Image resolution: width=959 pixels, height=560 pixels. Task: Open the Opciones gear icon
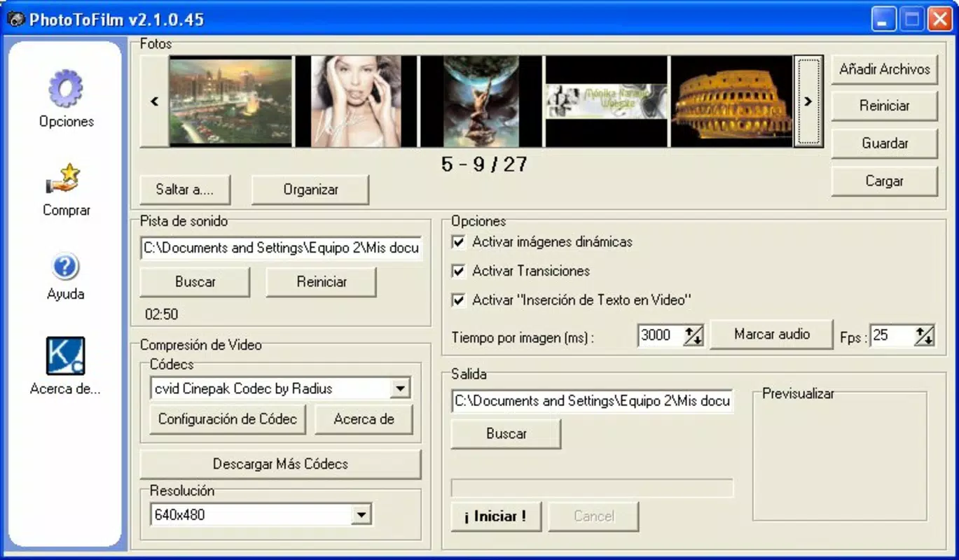66,88
